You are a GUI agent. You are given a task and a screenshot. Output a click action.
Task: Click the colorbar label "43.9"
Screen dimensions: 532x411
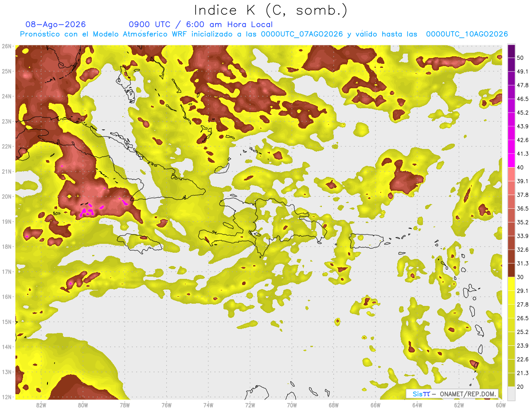pos(522,126)
